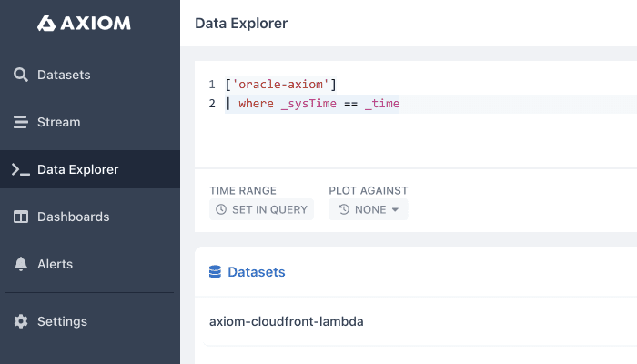Open Dashboards from the sidebar

tap(73, 217)
